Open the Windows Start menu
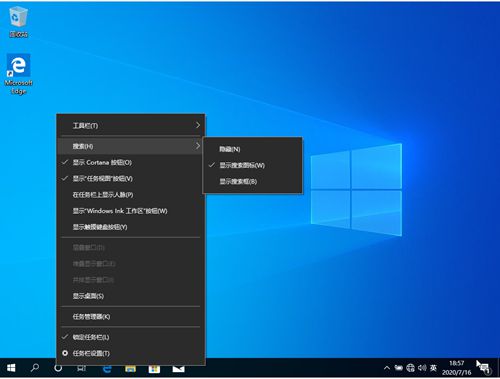The height and width of the screenshot is (379, 500). (x=11, y=368)
